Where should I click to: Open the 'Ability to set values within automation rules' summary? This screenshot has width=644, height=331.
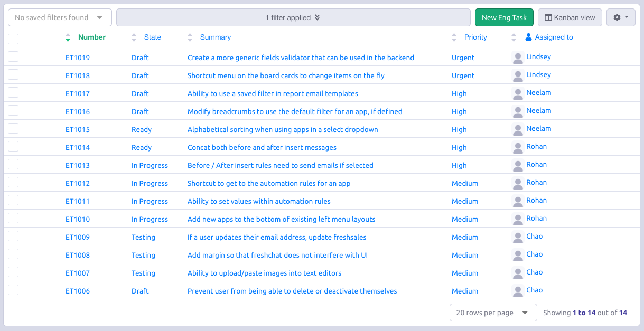tap(259, 201)
